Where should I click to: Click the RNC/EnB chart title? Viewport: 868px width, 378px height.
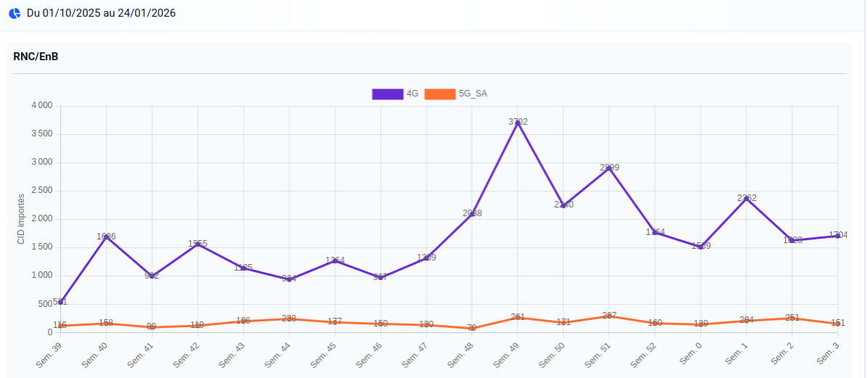pyautogui.click(x=36, y=57)
